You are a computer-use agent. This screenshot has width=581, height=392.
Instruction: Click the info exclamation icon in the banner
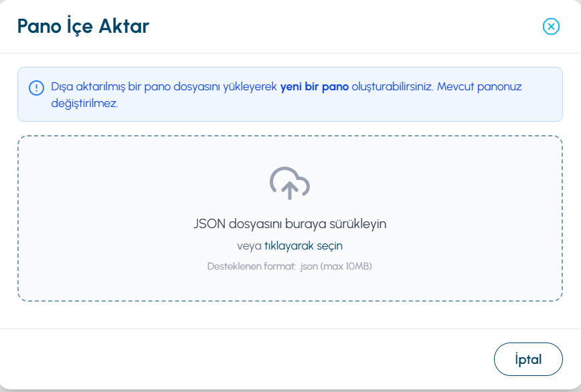tap(36, 88)
